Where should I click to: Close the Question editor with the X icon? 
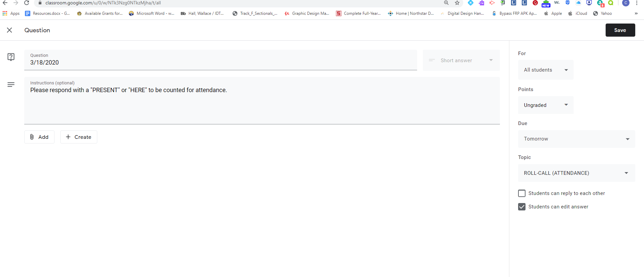click(9, 30)
